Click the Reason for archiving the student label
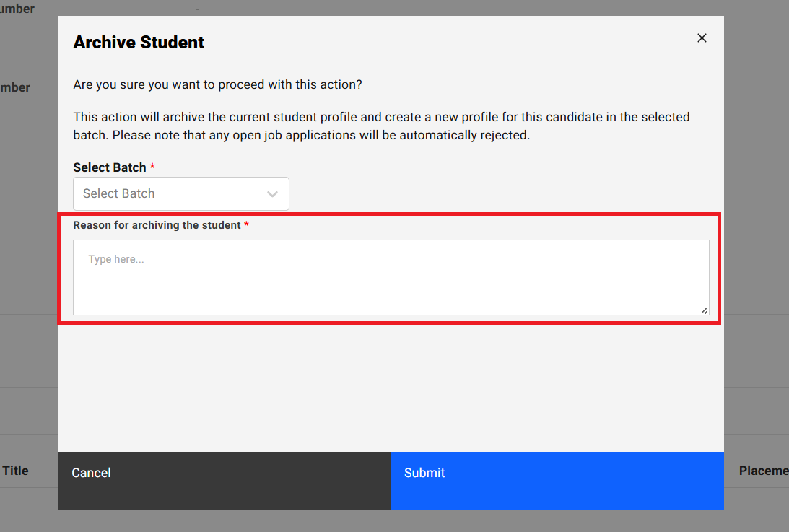Image resolution: width=789 pixels, height=532 pixels. (x=157, y=225)
